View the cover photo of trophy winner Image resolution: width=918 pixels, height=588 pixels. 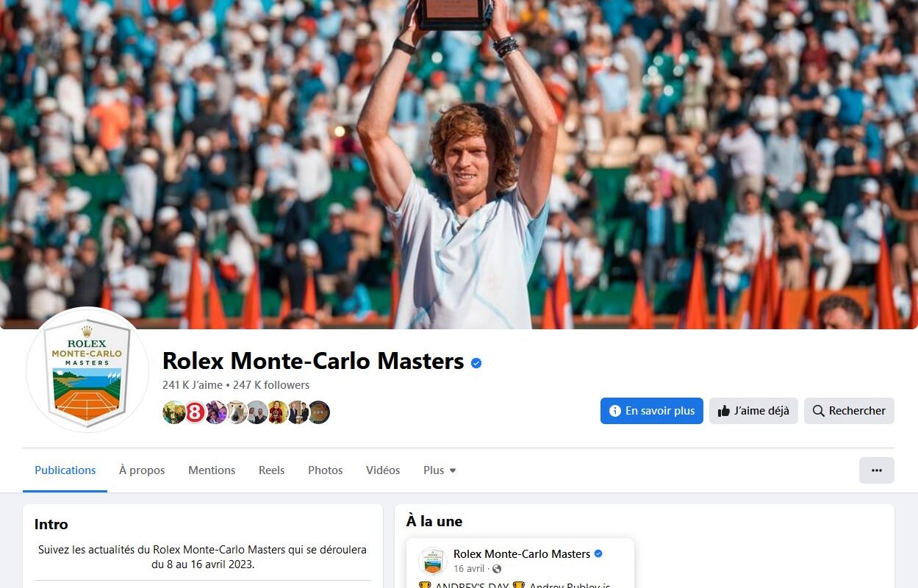click(x=459, y=165)
